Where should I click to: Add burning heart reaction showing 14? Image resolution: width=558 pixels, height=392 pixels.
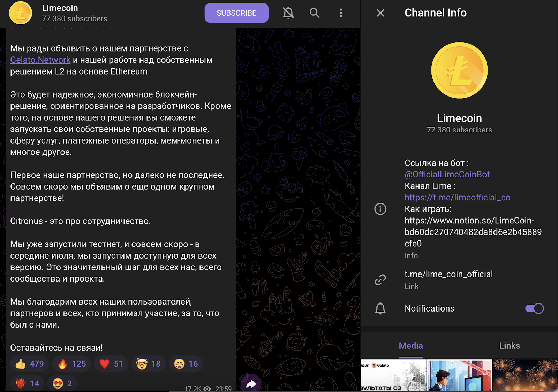27,383
